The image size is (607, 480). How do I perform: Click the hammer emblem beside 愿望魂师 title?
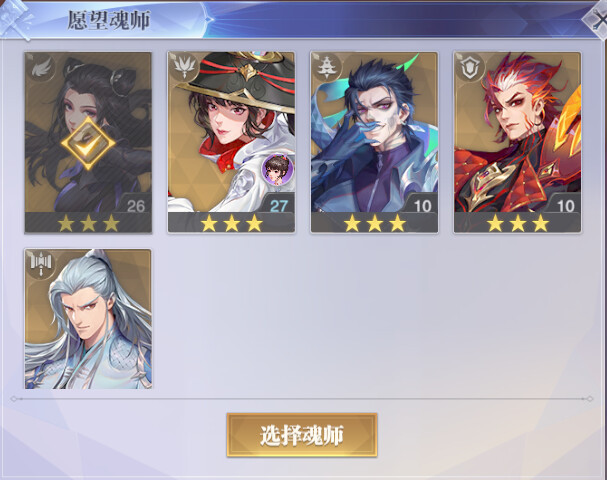[x=15, y=19]
